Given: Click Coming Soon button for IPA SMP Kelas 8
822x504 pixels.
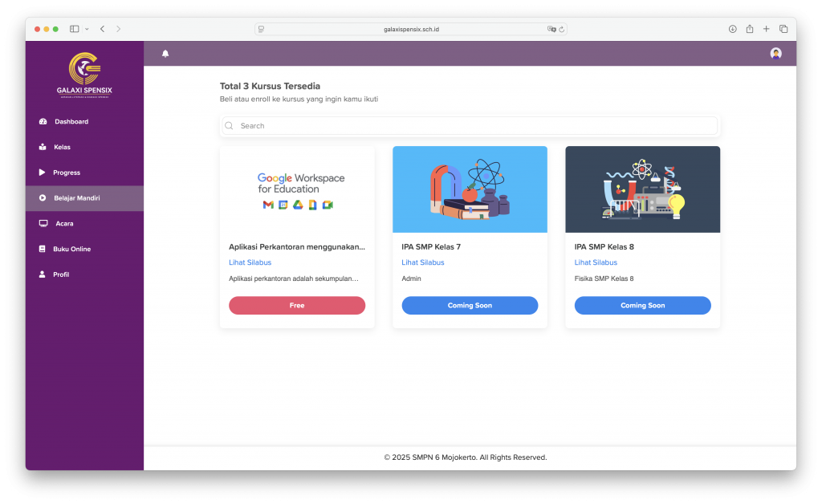Looking at the screenshot, I should 643,306.
